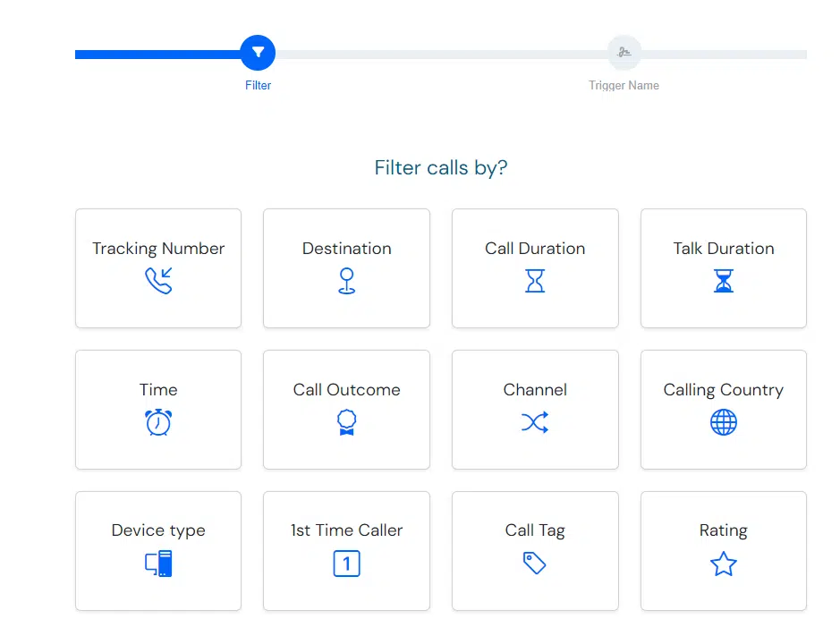Click the Call Outcome badge icon
Image resolution: width=840 pixels, height=619 pixels.
[x=346, y=422]
